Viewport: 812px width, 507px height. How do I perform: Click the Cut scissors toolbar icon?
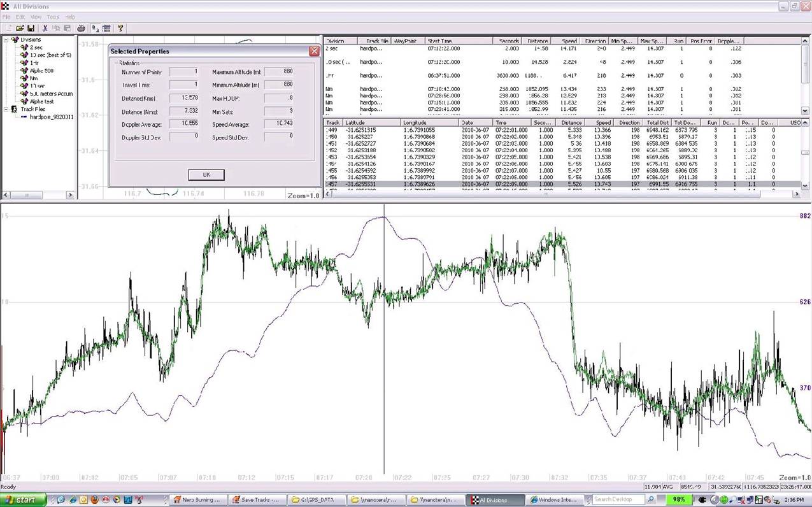pyautogui.click(x=45, y=28)
